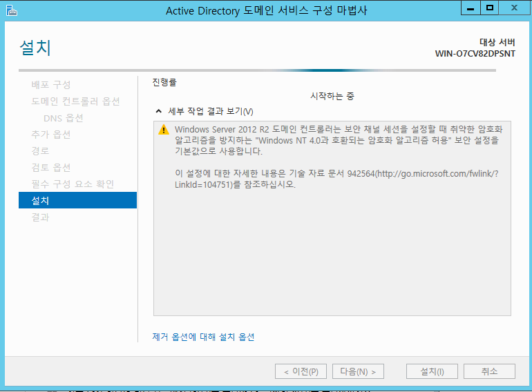Select 경로 in the step list
This screenshot has width=532, height=392.
pos(40,151)
